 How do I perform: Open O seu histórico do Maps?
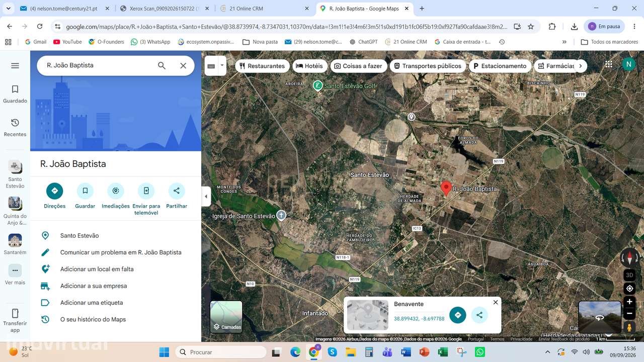(116, 319)
